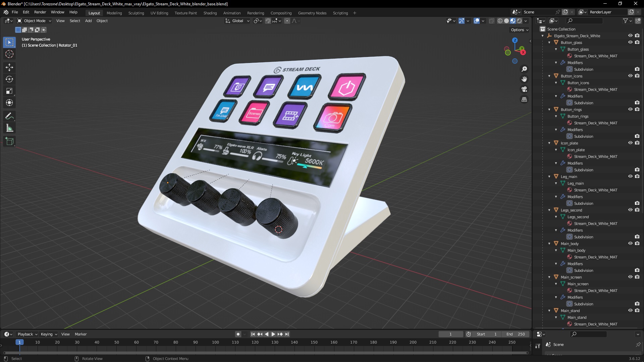Select the Rotate tool

click(9, 79)
